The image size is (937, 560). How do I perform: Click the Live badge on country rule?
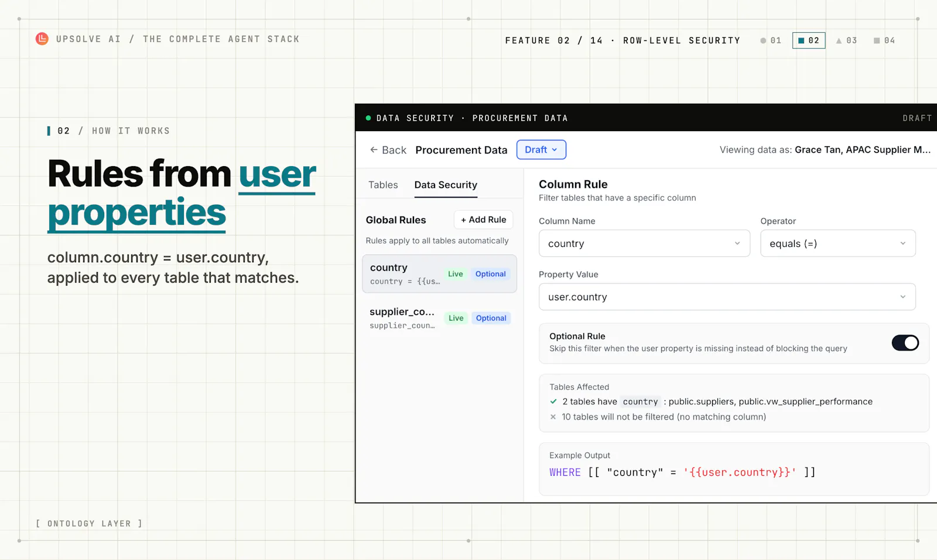coord(456,274)
